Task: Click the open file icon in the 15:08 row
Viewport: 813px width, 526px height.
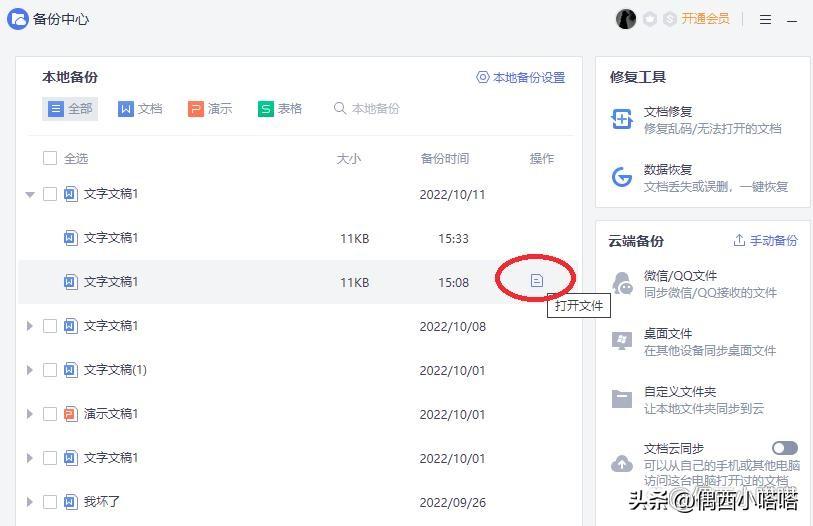Action: point(536,281)
